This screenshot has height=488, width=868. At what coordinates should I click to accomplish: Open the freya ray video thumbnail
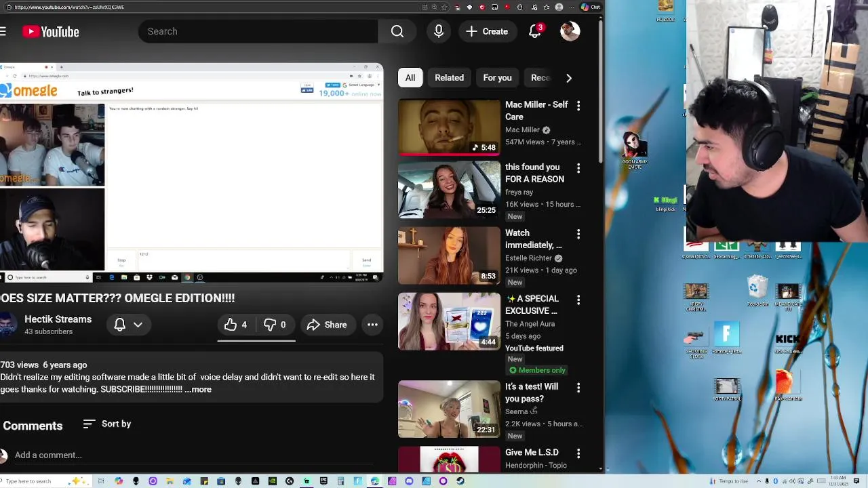coord(449,190)
